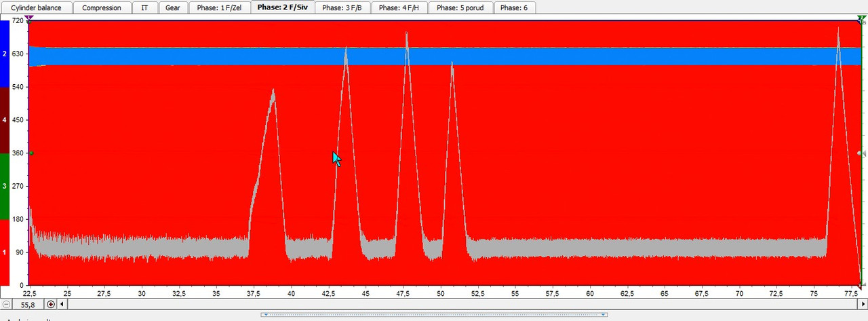
Task: Open the Cylinder balance tab
Action: pyautogui.click(x=36, y=8)
